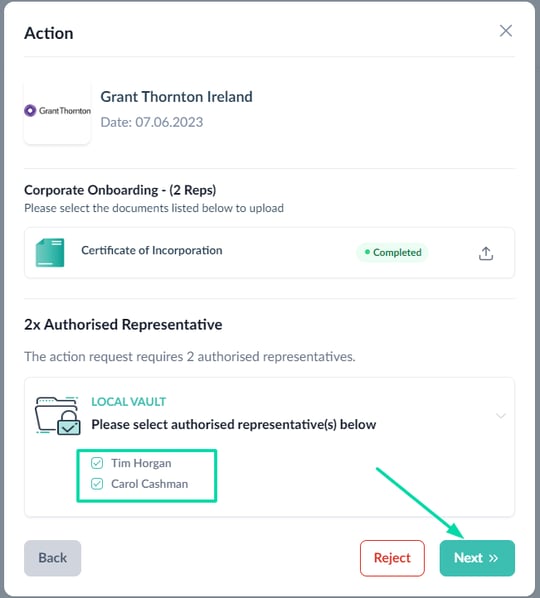This screenshot has width=540, height=598.
Task: Collapse the Local Vault section chevron
Action: (x=501, y=415)
